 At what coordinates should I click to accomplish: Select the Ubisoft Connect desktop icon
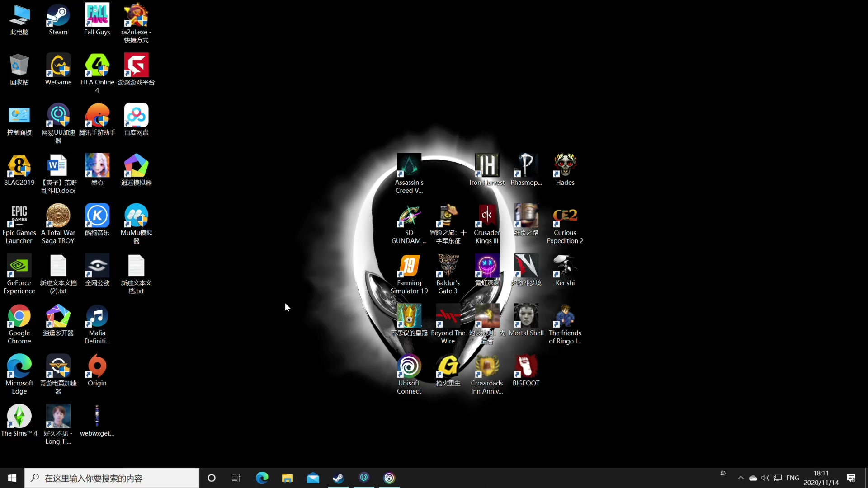[409, 374]
